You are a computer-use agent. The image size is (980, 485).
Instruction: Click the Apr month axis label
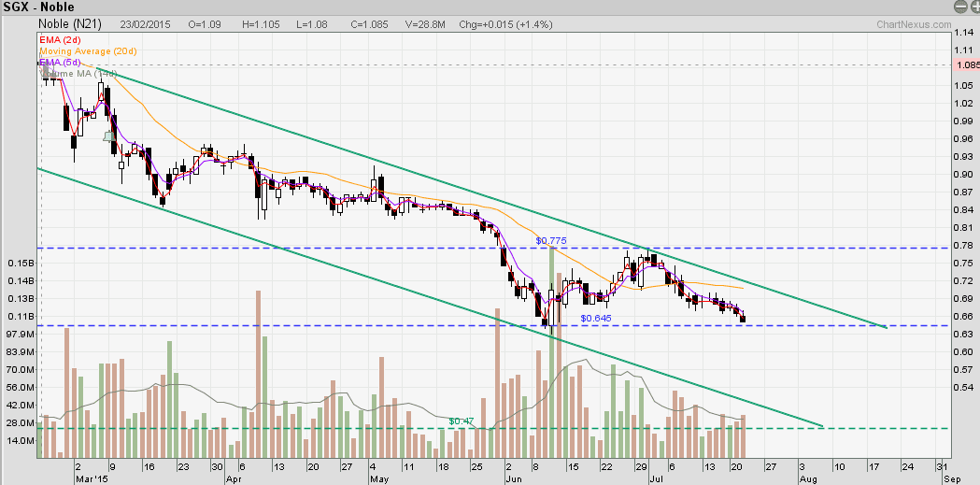234,479
